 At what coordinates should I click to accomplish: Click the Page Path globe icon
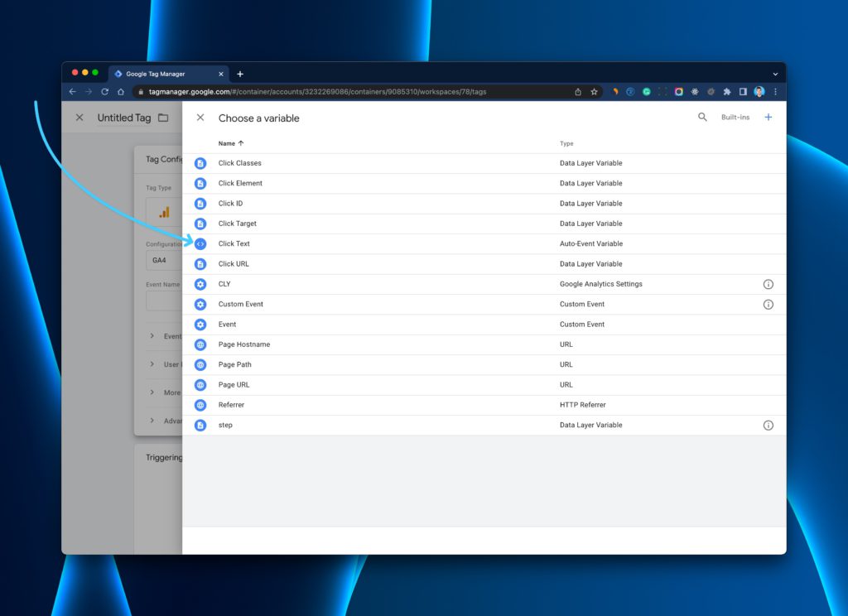[x=200, y=364]
